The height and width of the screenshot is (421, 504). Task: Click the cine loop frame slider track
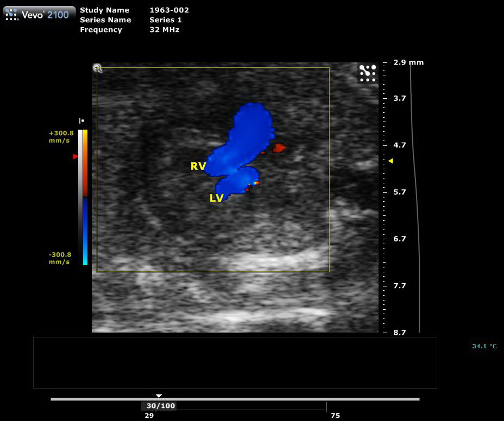235,399
